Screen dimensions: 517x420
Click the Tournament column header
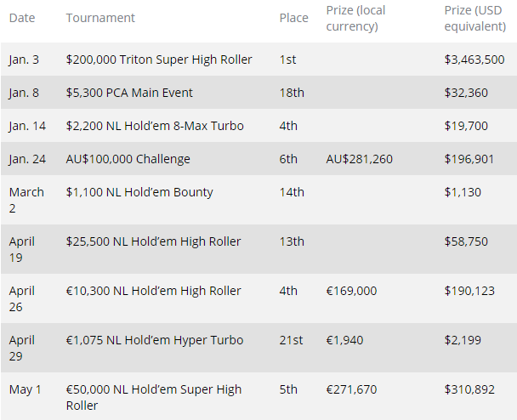[100, 18]
